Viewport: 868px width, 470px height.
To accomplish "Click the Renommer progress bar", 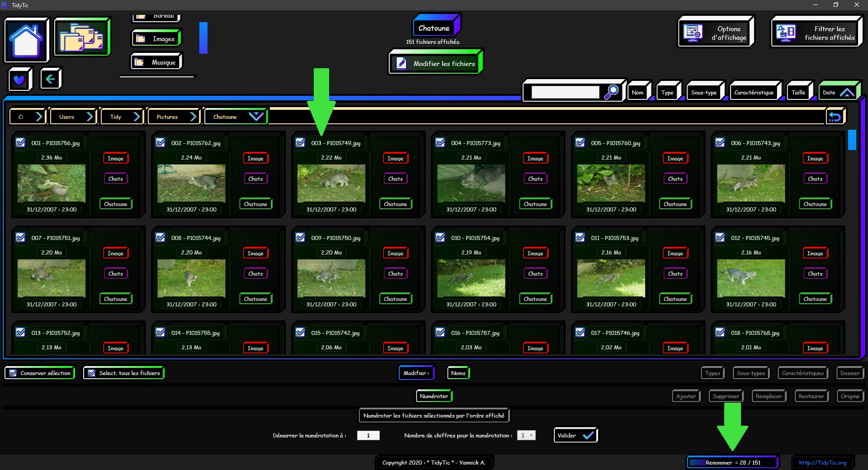I will (x=732, y=462).
